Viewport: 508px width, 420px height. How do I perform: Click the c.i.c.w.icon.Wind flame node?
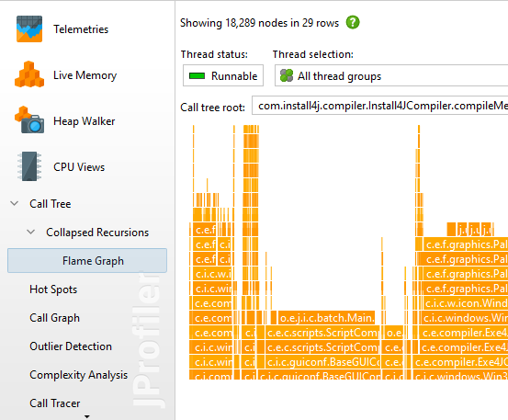[466, 303]
